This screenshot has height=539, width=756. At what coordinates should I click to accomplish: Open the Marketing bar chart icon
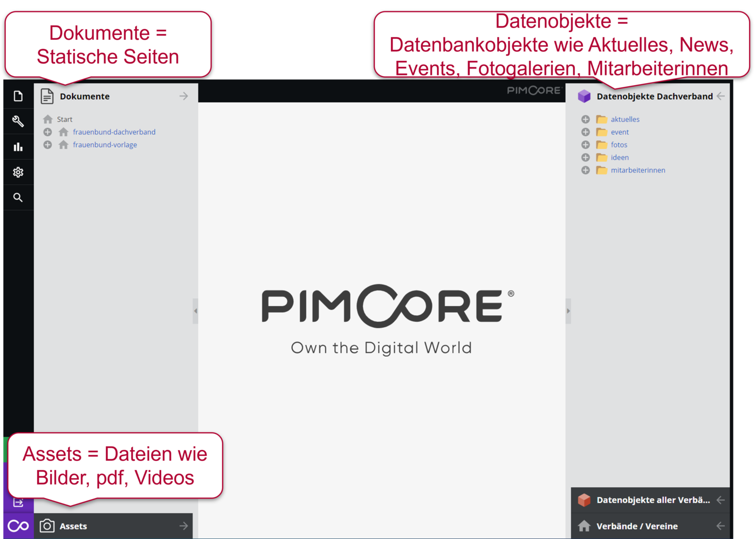pyautogui.click(x=18, y=147)
